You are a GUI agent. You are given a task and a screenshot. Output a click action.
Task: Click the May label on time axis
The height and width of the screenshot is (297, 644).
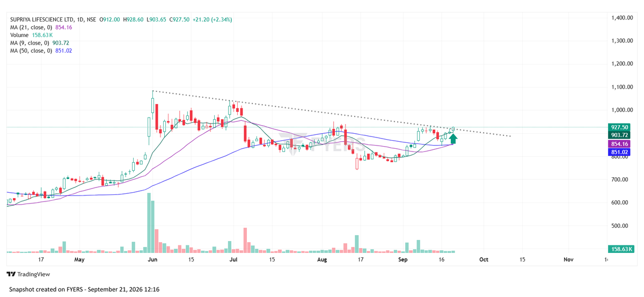click(79, 259)
